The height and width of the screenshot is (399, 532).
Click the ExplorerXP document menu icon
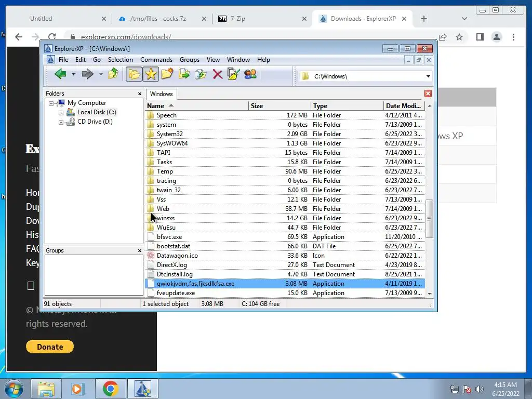(50, 60)
